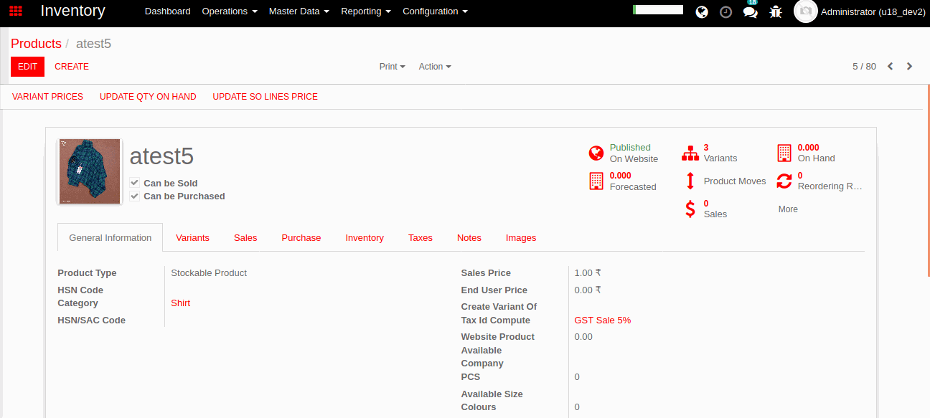Screen dimensions: 930x418
Task: Open the apps grid menu icon
Action: [16, 12]
